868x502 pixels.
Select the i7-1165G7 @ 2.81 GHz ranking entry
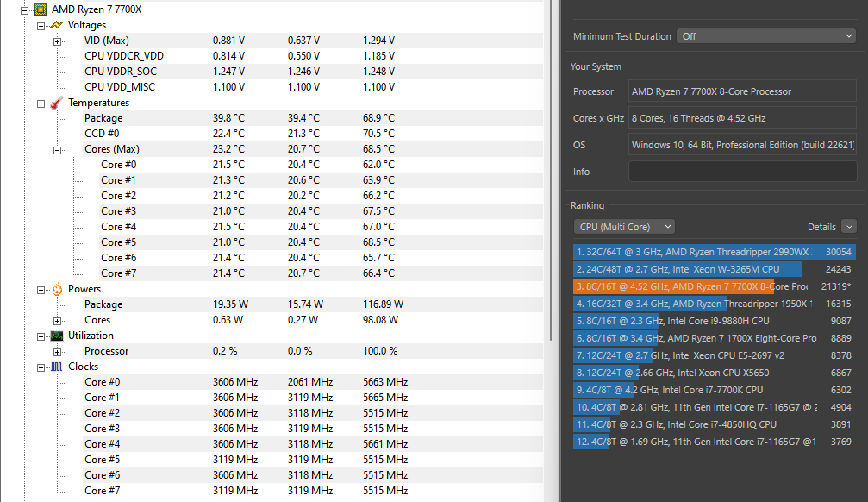point(715,407)
